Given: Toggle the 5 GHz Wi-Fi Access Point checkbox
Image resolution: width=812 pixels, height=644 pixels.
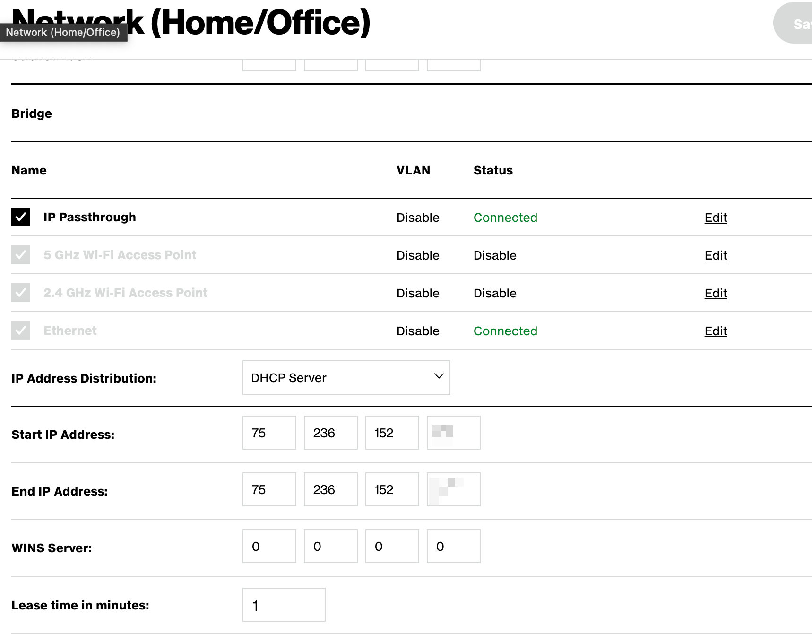Looking at the screenshot, I should click(21, 255).
